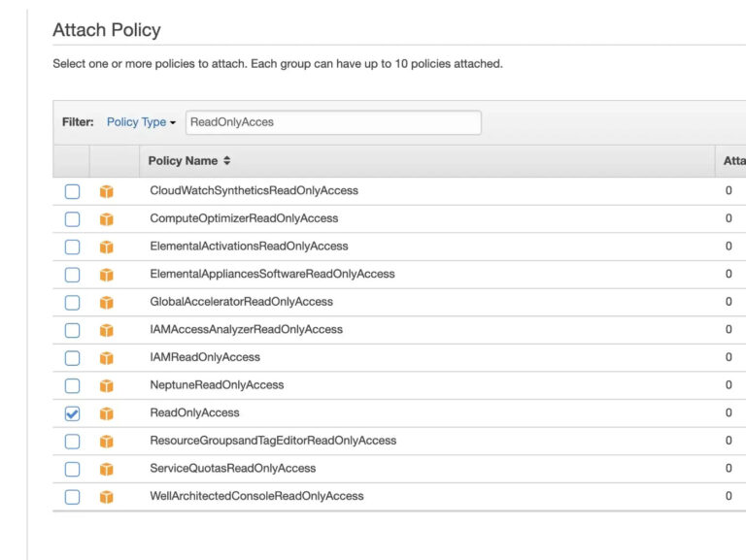Click the policy icon for NeptuneReadOnlyAccess
746x560 pixels.
pyautogui.click(x=107, y=385)
